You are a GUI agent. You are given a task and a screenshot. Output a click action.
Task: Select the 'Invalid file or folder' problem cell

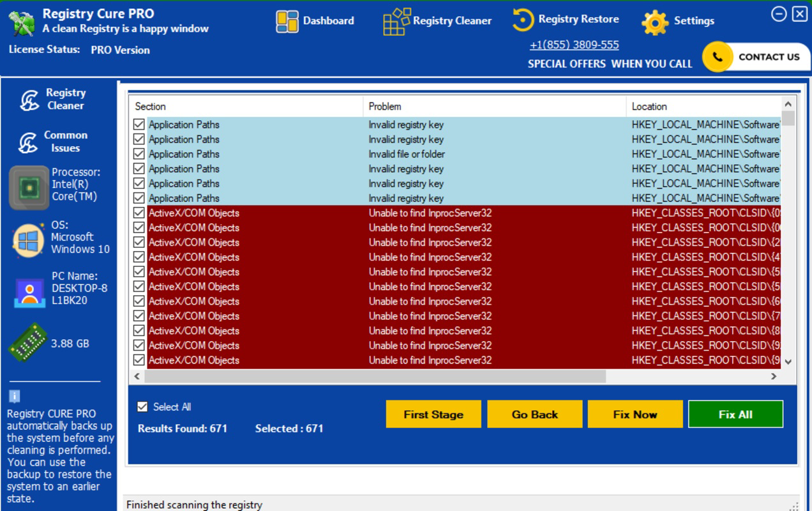[407, 154]
